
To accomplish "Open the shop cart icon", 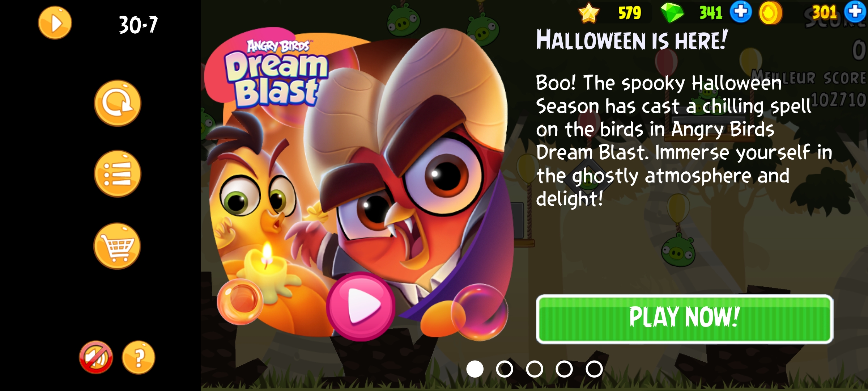I will point(117,246).
